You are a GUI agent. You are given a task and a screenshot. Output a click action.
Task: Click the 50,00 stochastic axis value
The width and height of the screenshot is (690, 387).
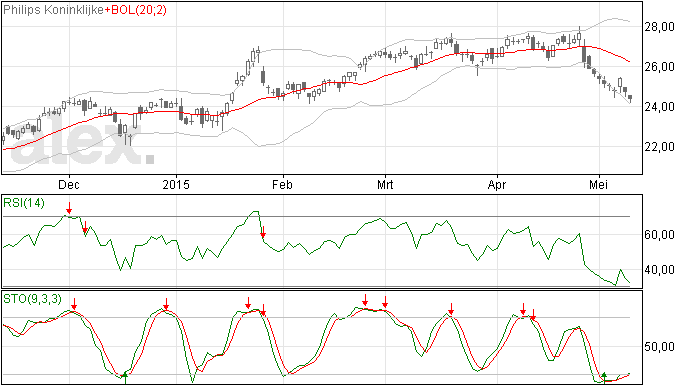660,347
